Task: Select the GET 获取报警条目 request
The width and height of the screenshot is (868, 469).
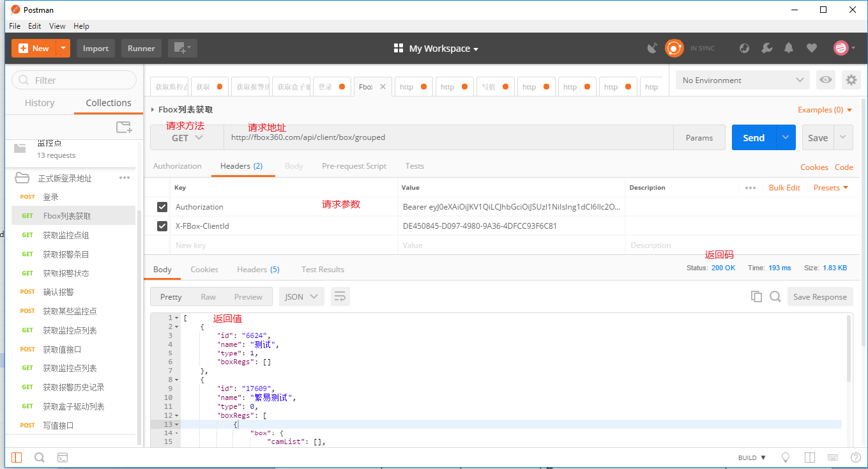Action: click(73, 254)
